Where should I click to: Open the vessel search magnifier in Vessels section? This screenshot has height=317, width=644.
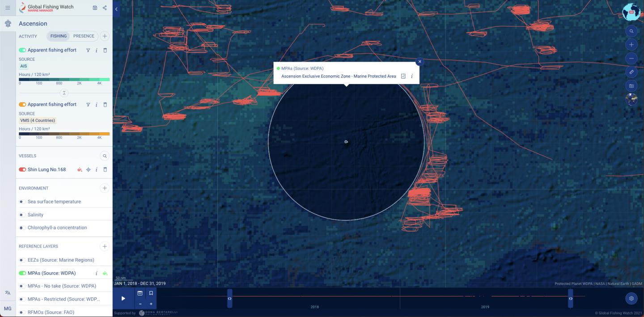pos(104,156)
